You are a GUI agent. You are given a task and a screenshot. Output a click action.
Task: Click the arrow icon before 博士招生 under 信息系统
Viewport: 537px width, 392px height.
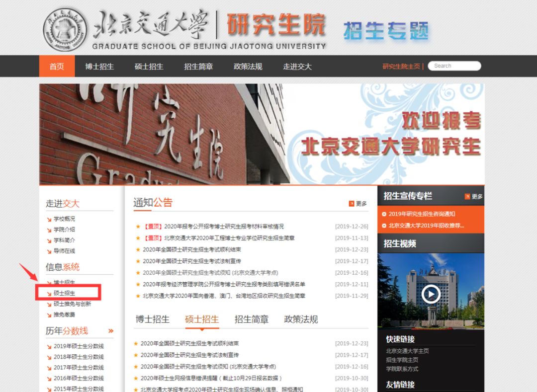pos(50,282)
